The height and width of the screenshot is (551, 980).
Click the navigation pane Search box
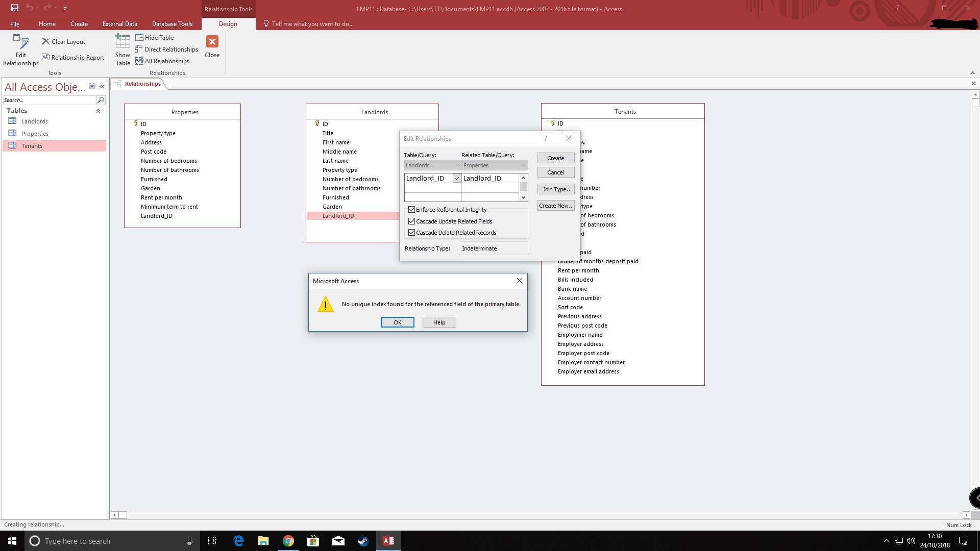tap(50, 100)
